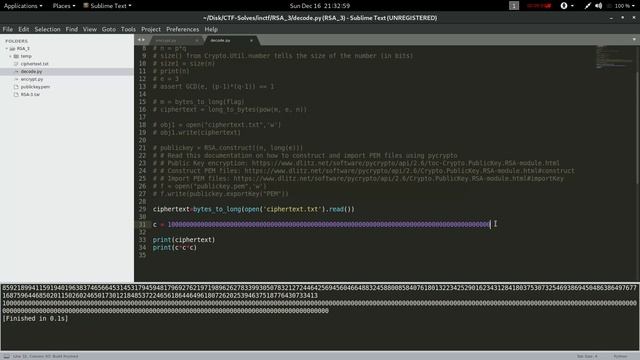Click the network connection tray icon
640x360 pixels.
coord(587,6)
